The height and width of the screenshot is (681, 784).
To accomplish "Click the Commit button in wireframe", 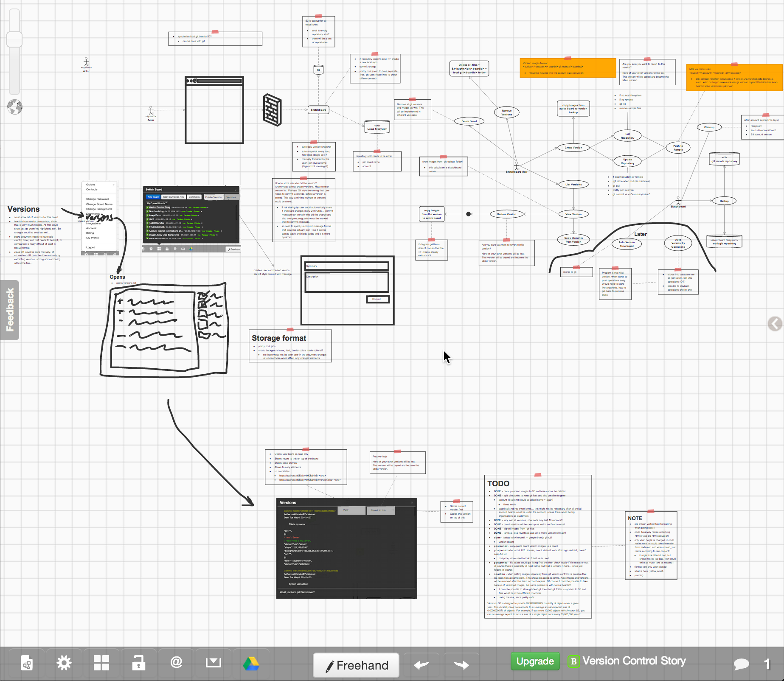I will pos(377,299).
